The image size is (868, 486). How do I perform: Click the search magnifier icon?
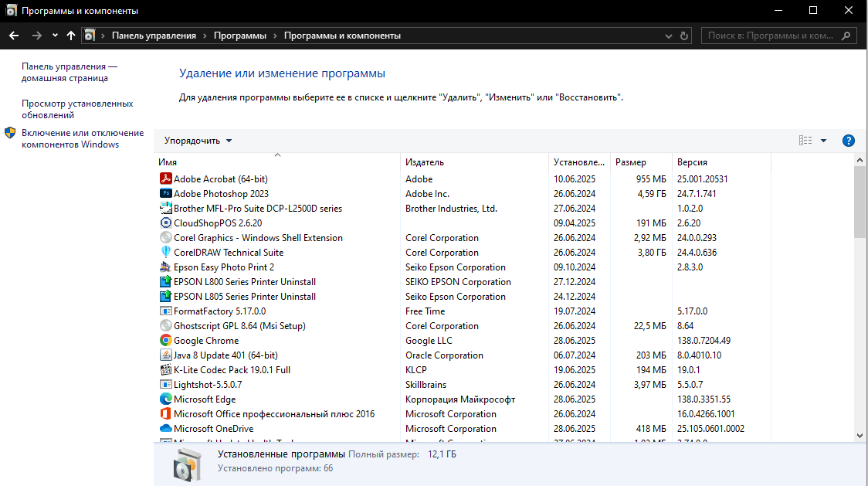846,36
